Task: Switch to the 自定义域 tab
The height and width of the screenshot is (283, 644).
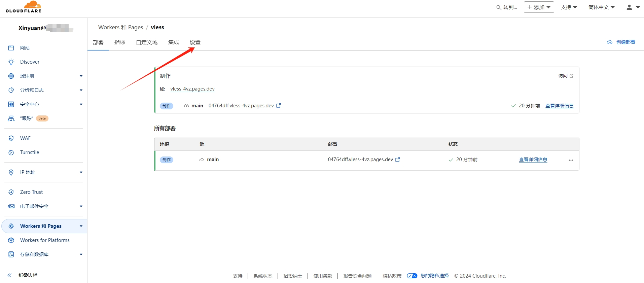Action: (x=147, y=42)
